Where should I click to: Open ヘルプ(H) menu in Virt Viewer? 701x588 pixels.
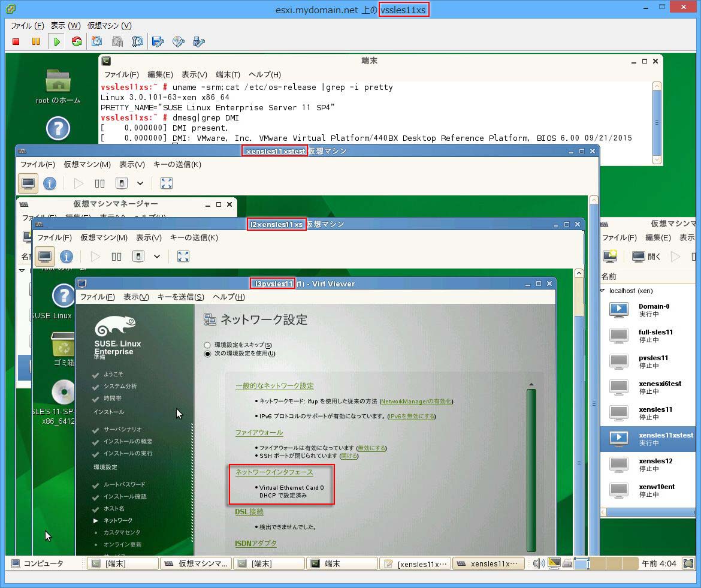tap(229, 297)
